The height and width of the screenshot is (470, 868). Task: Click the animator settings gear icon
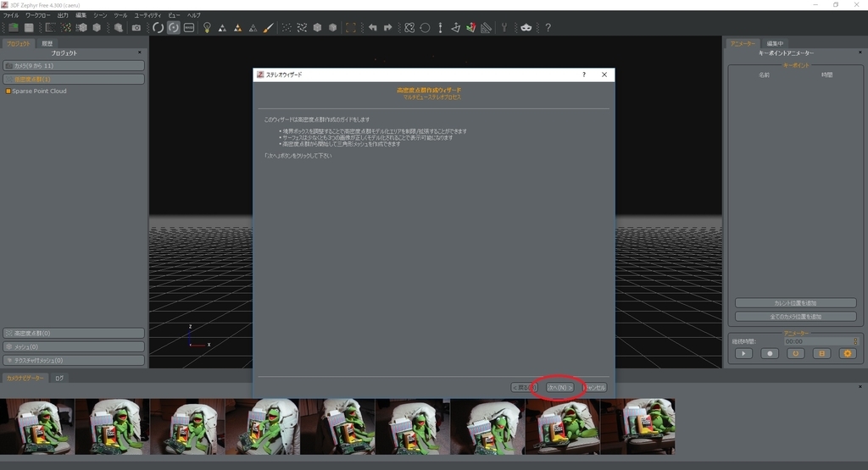[848, 353]
